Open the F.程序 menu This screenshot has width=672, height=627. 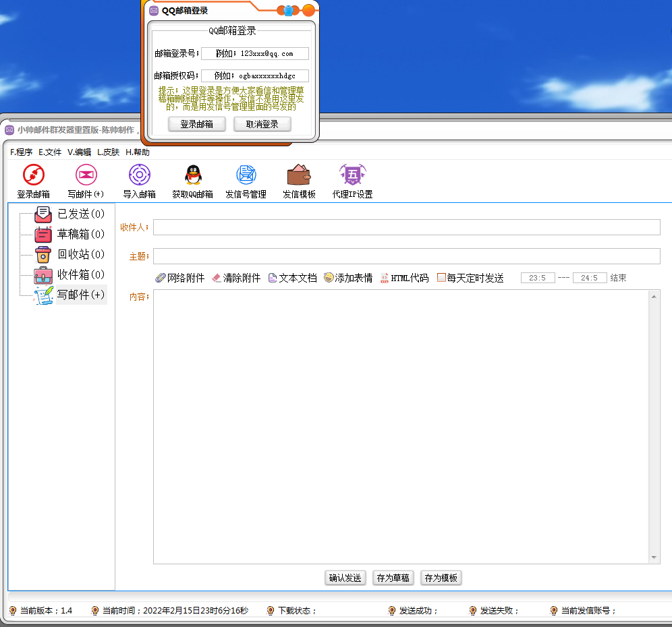(x=21, y=152)
